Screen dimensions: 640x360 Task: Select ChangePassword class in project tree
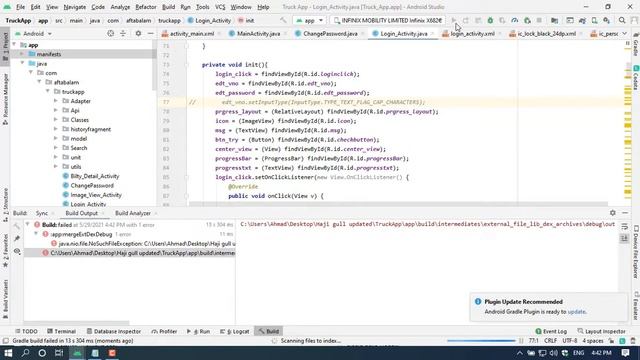[92, 185]
